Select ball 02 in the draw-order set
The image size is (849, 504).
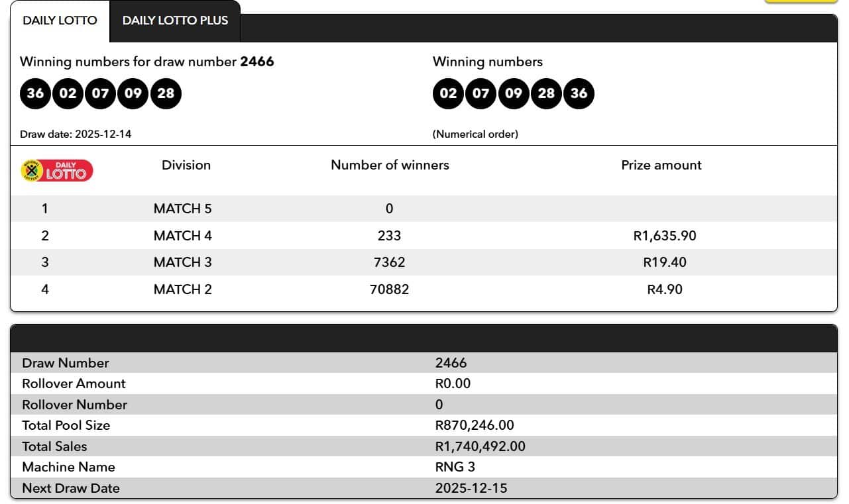click(x=68, y=93)
